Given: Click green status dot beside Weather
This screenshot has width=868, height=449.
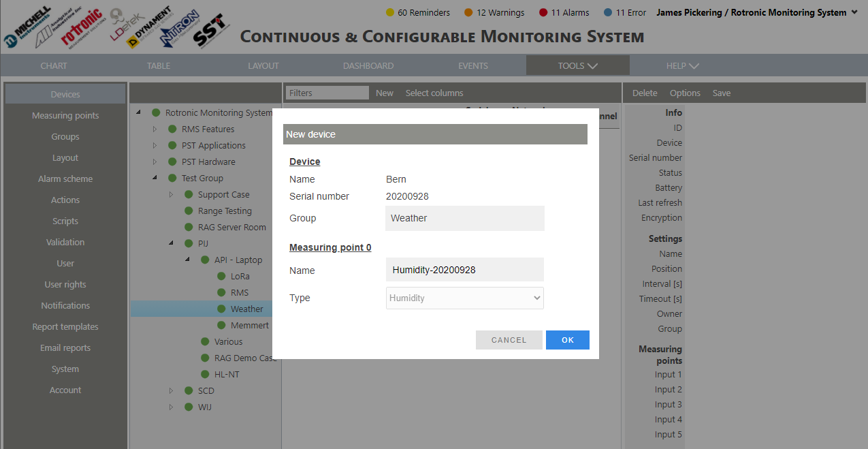Looking at the screenshot, I should coord(221,309).
